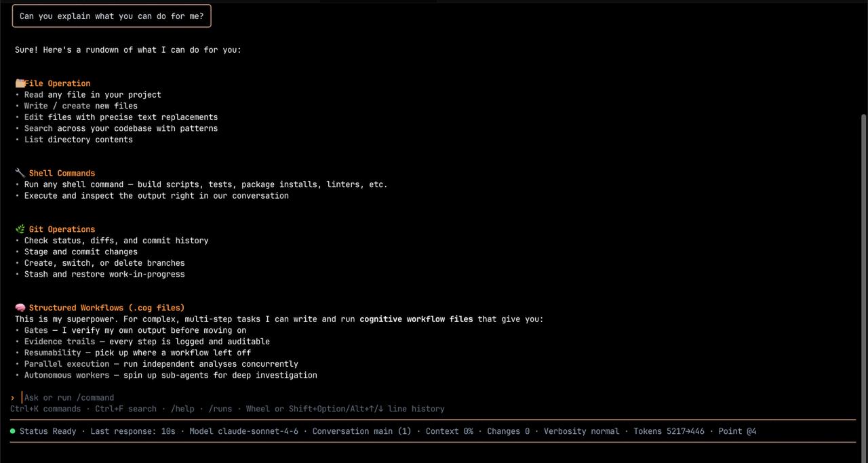
Task: Click the wrench icon beside Shell Commands
Action: click(x=20, y=173)
